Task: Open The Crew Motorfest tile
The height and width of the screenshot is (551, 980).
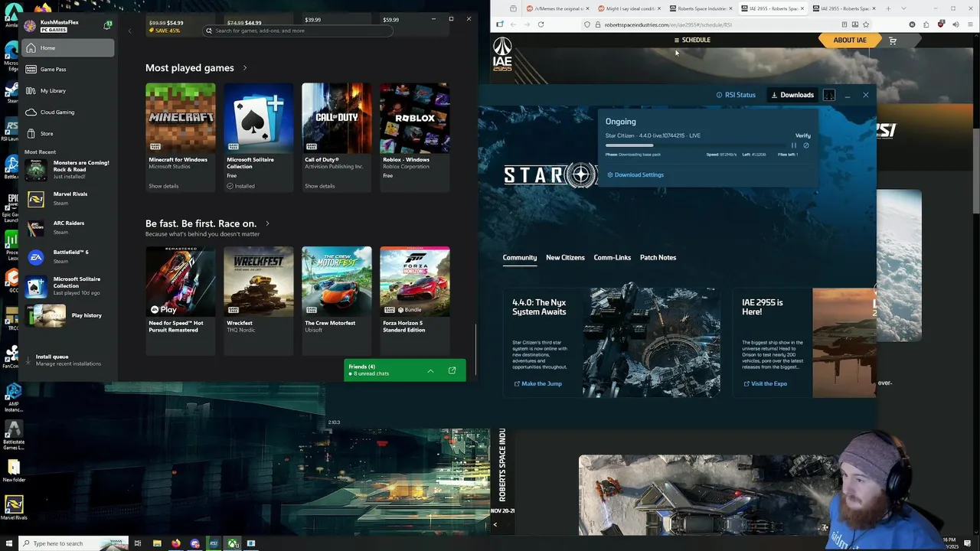Action: click(x=337, y=300)
